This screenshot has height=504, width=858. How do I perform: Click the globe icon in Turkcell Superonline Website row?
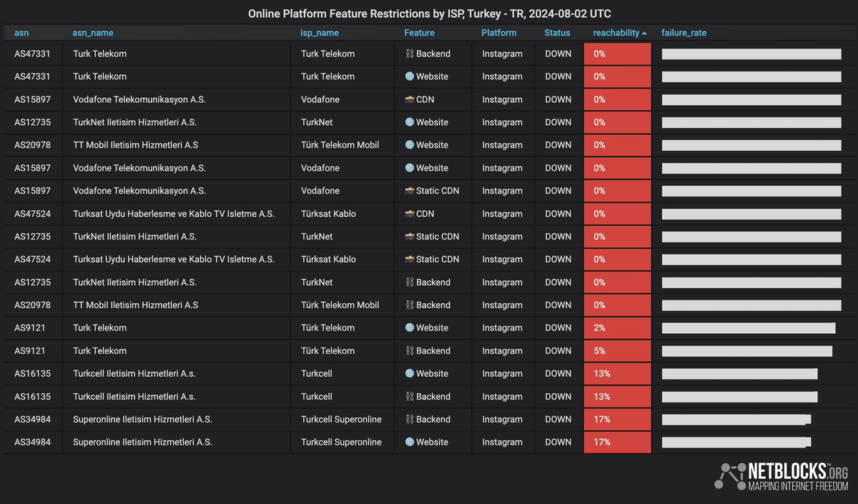point(410,443)
